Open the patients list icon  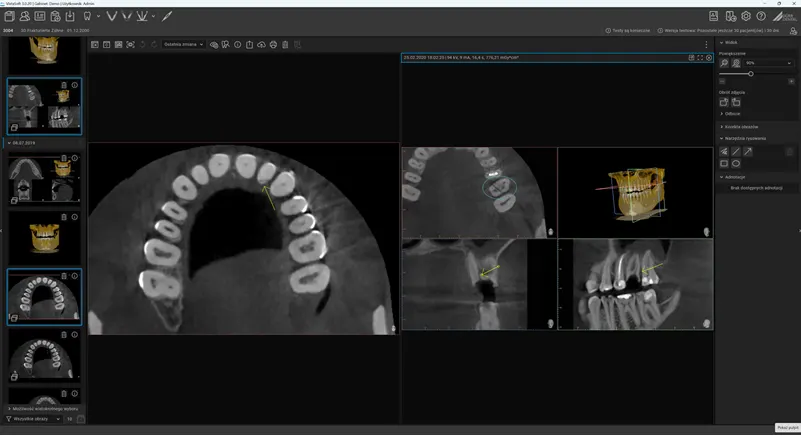pyautogui.click(x=25, y=16)
